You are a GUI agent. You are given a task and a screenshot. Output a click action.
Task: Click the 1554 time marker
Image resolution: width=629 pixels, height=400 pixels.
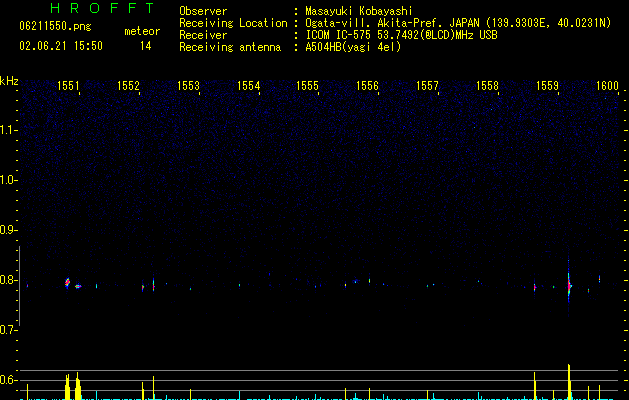pos(248,86)
